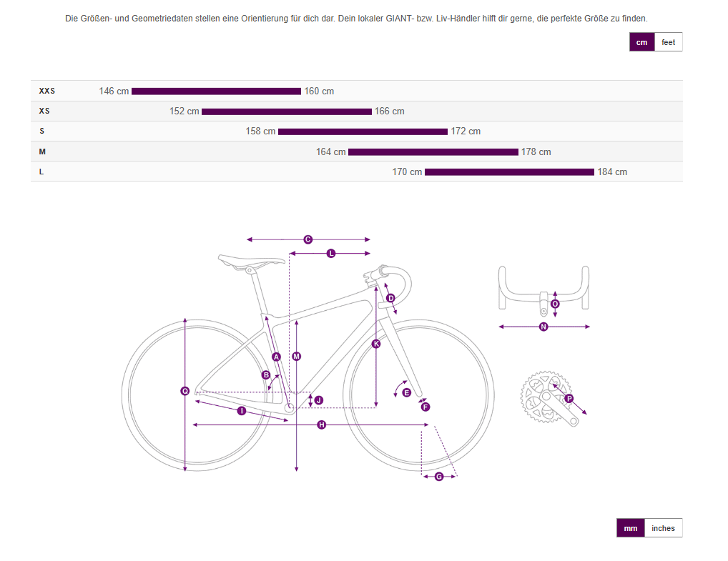Click the Q wheel diameter marker

point(185,391)
